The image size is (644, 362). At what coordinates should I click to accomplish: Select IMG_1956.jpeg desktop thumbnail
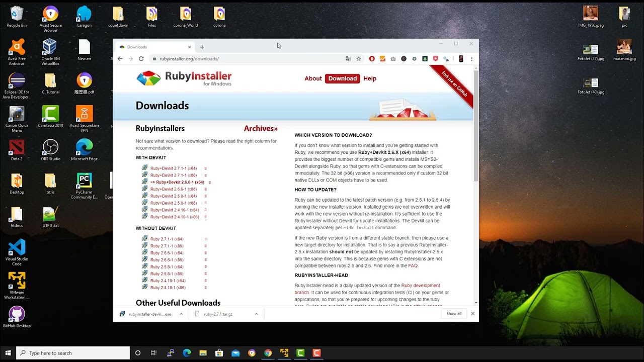(x=591, y=17)
